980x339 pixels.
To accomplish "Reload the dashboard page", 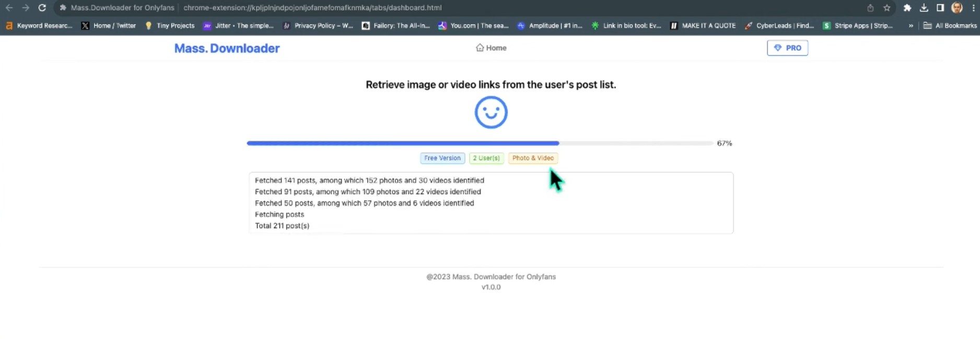I will 42,8.
